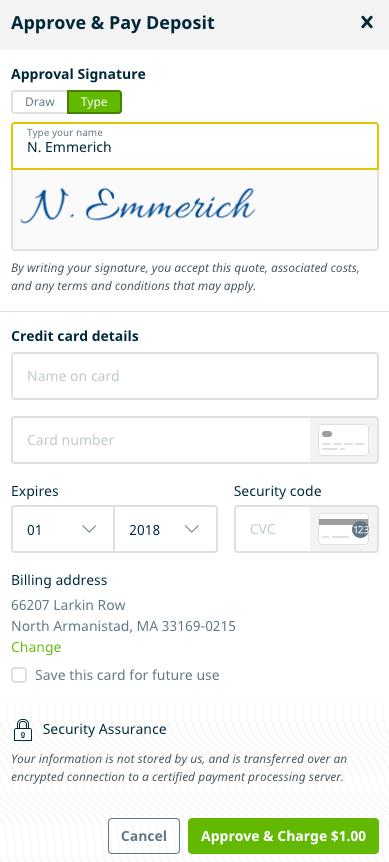Open the expiry year dropdown showing 2018
The height and width of the screenshot is (862, 389).
click(x=165, y=529)
